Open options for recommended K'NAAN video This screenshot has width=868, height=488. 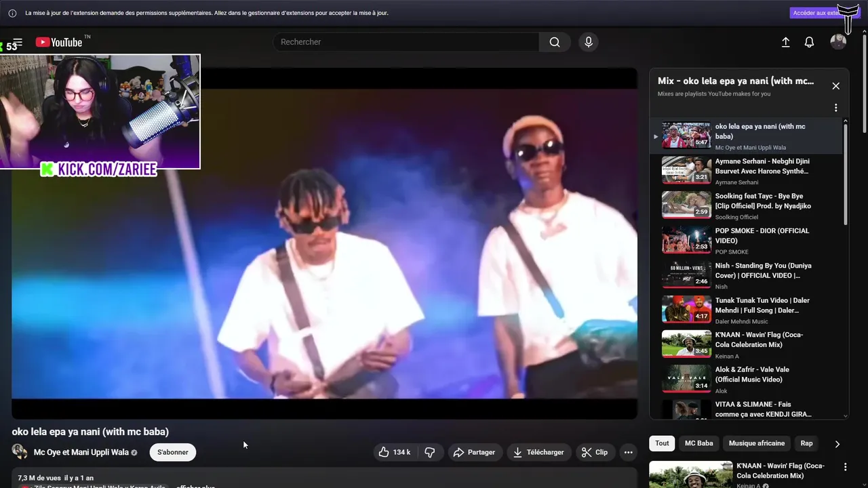(845, 467)
